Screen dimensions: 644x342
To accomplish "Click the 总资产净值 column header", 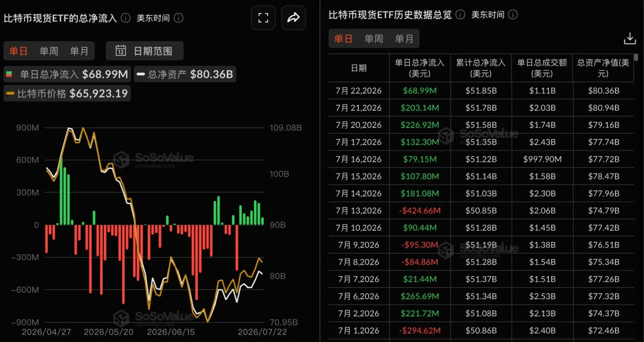I will [603, 68].
